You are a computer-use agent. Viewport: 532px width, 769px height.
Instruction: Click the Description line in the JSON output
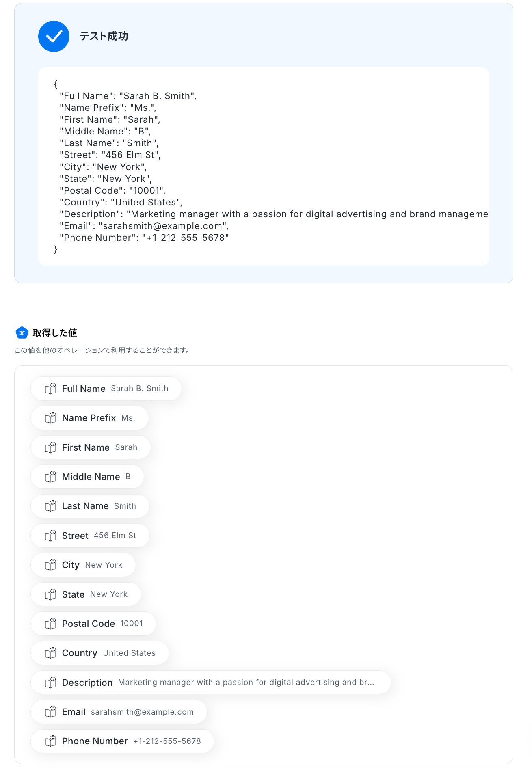click(x=274, y=214)
